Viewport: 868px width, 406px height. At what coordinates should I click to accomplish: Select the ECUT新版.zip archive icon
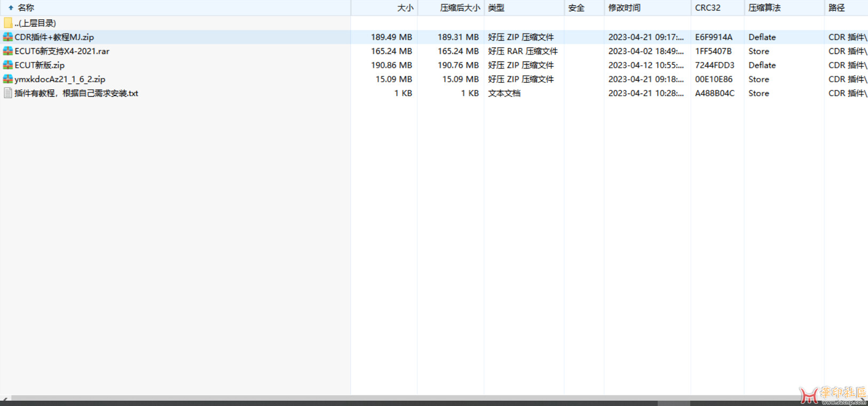pos(7,65)
